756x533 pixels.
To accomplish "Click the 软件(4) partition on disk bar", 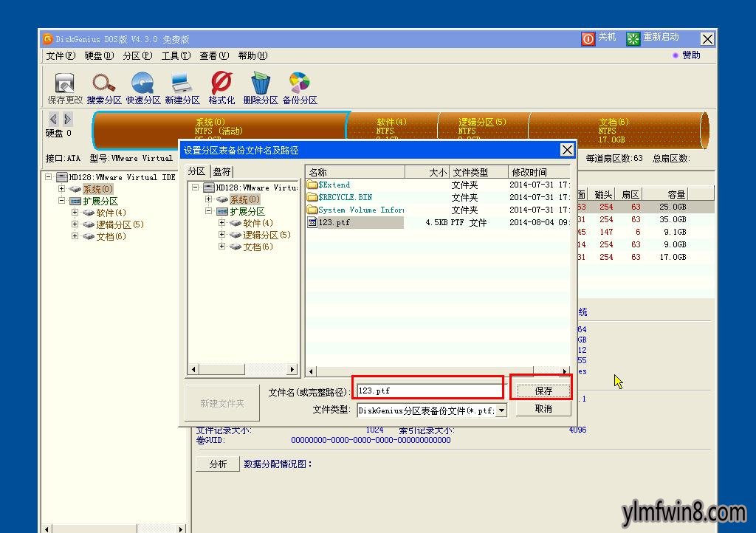I will 392,127.
